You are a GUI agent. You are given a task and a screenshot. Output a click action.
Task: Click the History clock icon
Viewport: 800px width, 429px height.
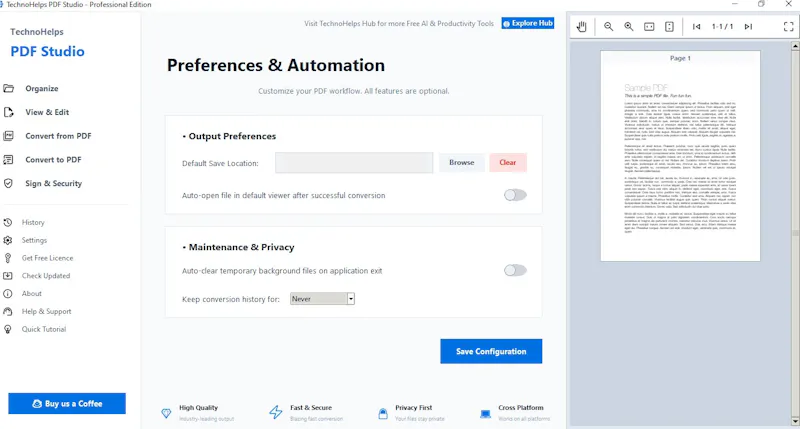(8, 222)
